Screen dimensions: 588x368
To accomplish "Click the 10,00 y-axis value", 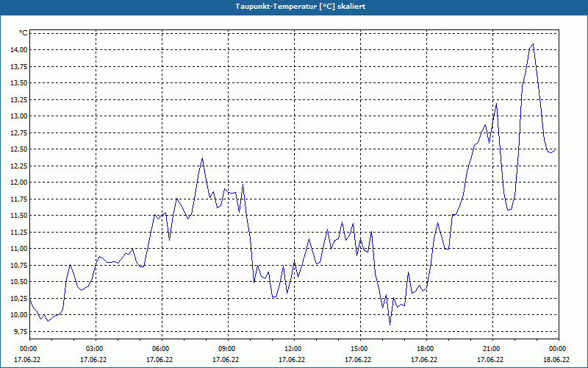I will 19,315.
